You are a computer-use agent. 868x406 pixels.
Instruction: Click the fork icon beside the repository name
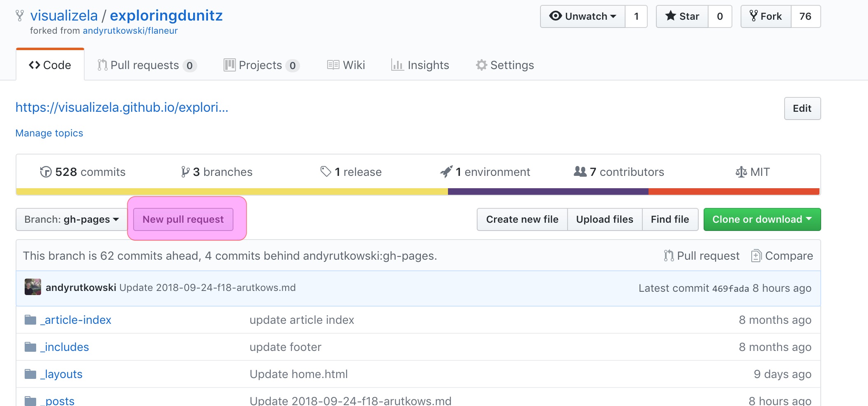[19, 16]
